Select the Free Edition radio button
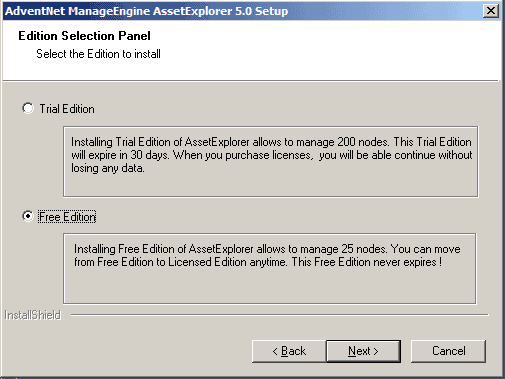505x379 pixels. (x=28, y=216)
